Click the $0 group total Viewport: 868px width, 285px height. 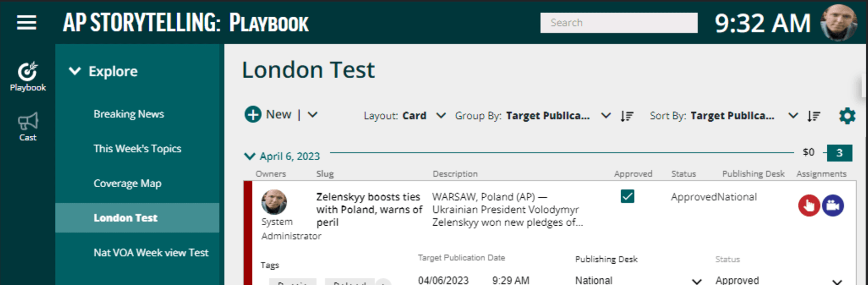point(809,152)
